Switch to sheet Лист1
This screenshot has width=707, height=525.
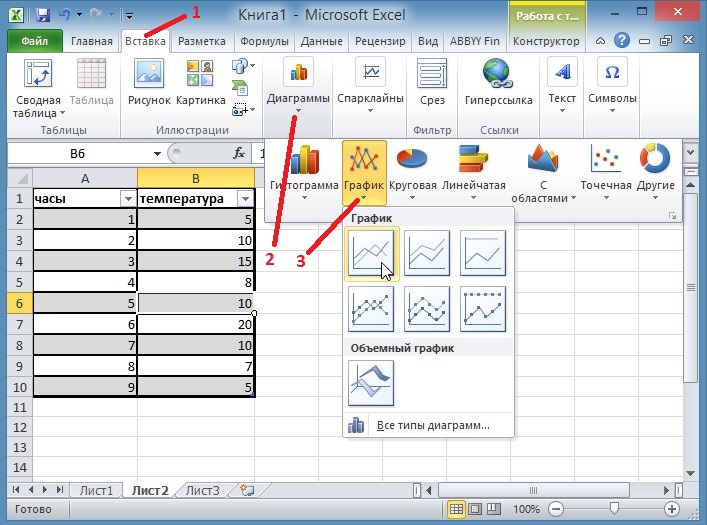pyautogui.click(x=96, y=491)
